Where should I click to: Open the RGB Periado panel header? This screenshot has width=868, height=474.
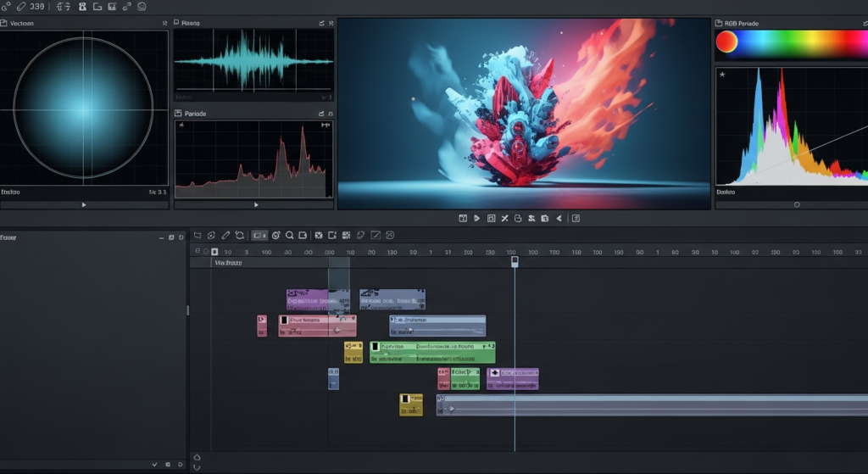742,24
